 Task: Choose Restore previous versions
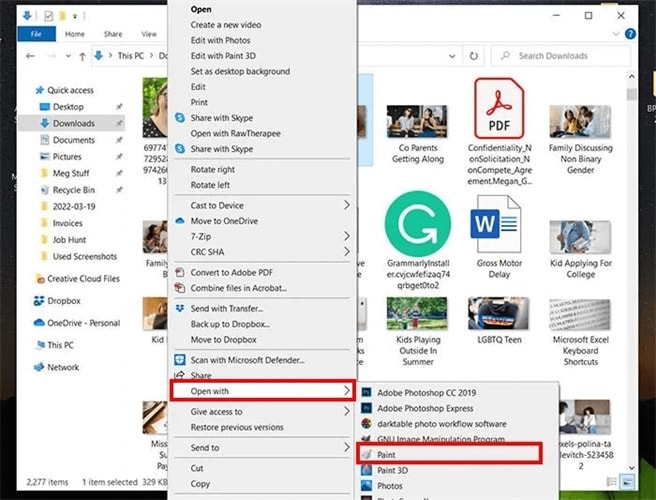click(x=262, y=427)
